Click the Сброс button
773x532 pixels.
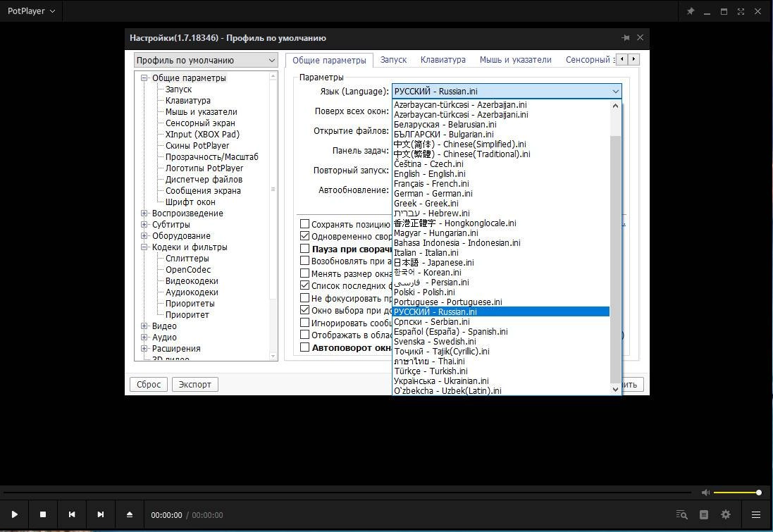149,384
